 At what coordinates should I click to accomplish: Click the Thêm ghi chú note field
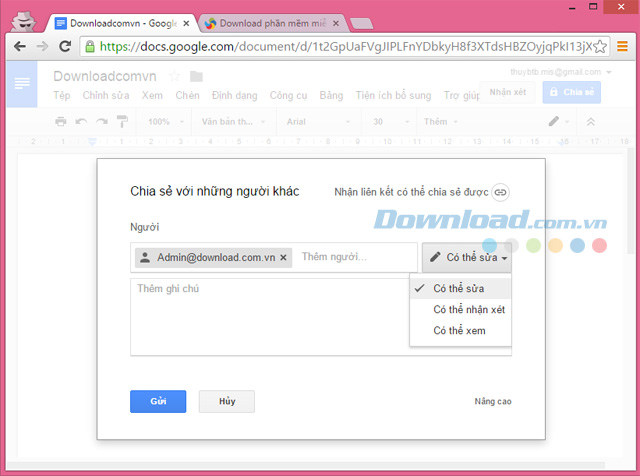[270, 317]
